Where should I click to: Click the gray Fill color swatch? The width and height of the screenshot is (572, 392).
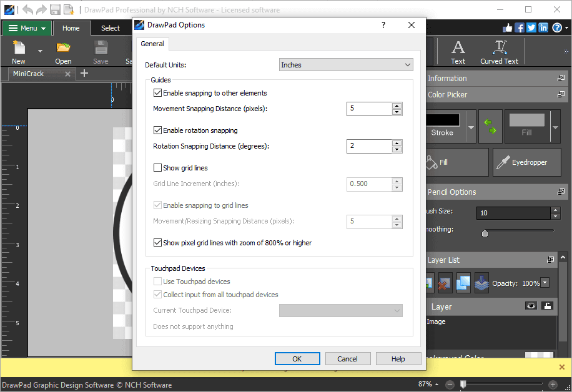tap(527, 120)
